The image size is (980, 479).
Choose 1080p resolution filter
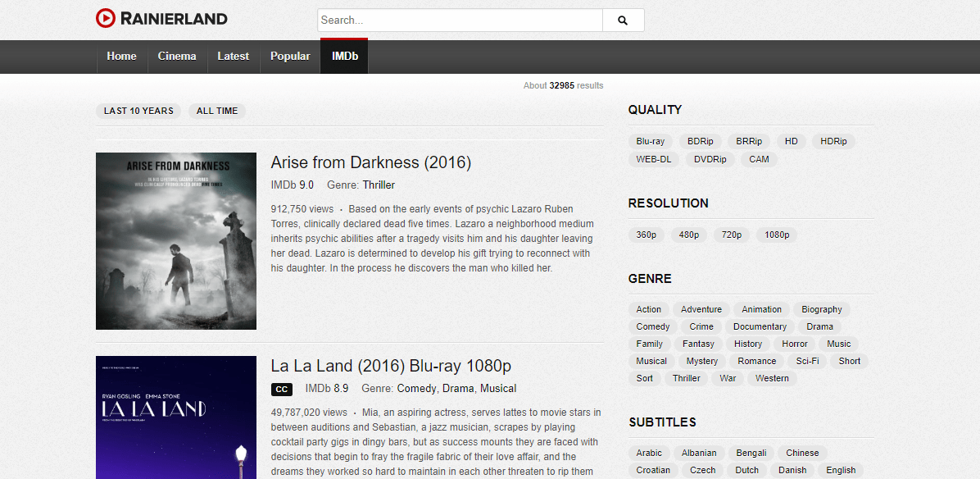click(777, 235)
